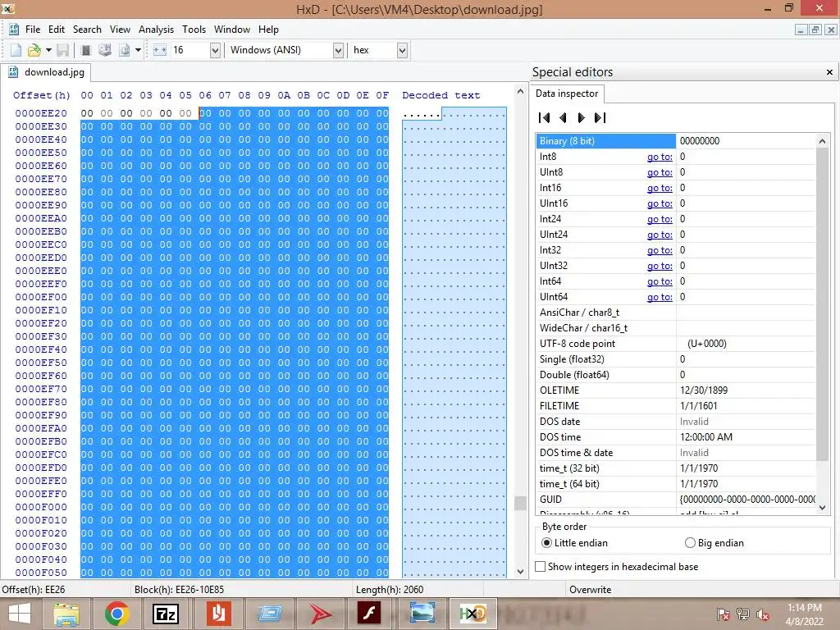Click hex view scrollbar up arrow
840x630 pixels.
coord(520,92)
